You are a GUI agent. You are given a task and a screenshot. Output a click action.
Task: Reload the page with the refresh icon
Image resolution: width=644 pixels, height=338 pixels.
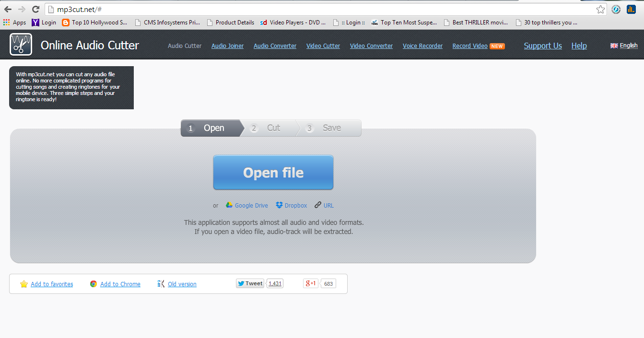point(35,9)
